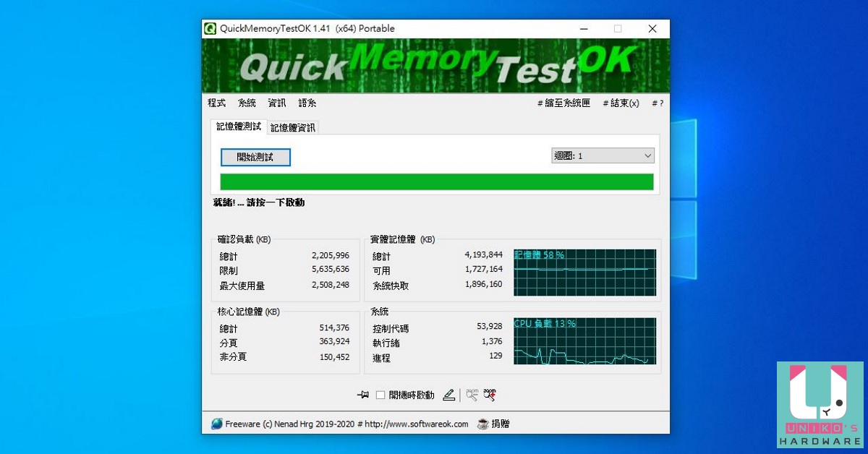Click the zoom in magnifier icon

(x=490, y=395)
